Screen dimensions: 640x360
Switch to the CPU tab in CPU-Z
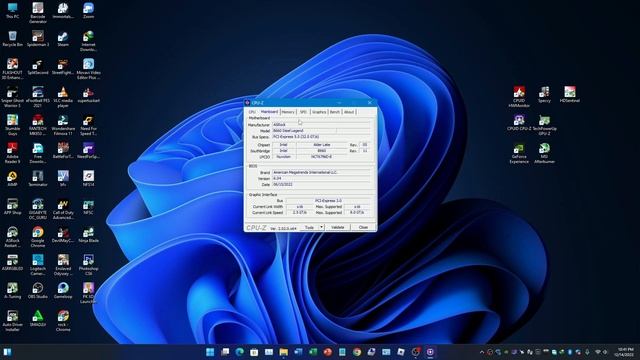252,112
